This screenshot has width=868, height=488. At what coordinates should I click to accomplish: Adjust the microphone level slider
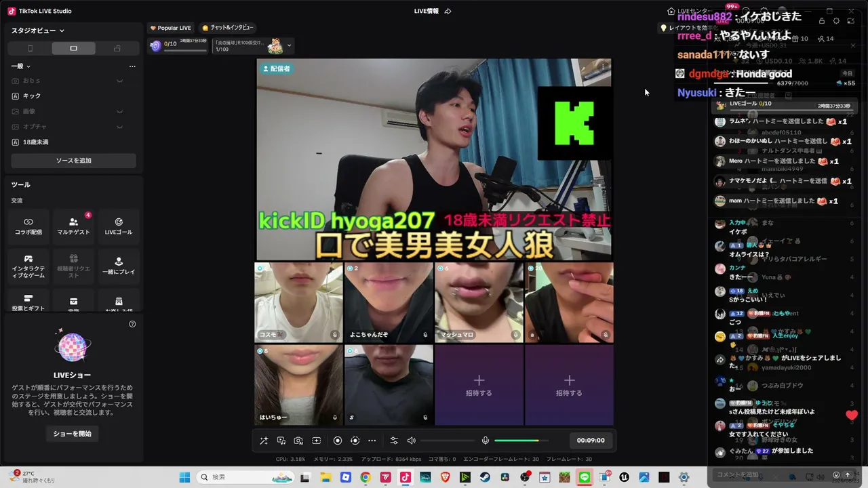(521, 441)
